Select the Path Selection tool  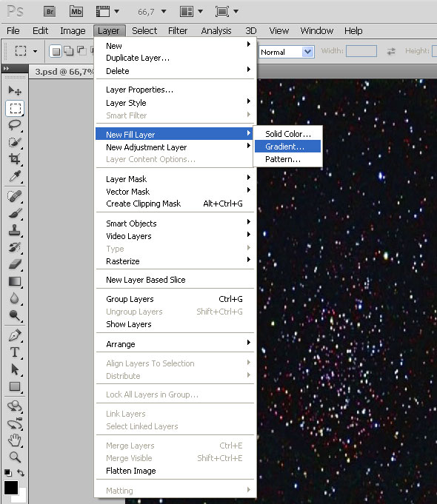click(15, 369)
